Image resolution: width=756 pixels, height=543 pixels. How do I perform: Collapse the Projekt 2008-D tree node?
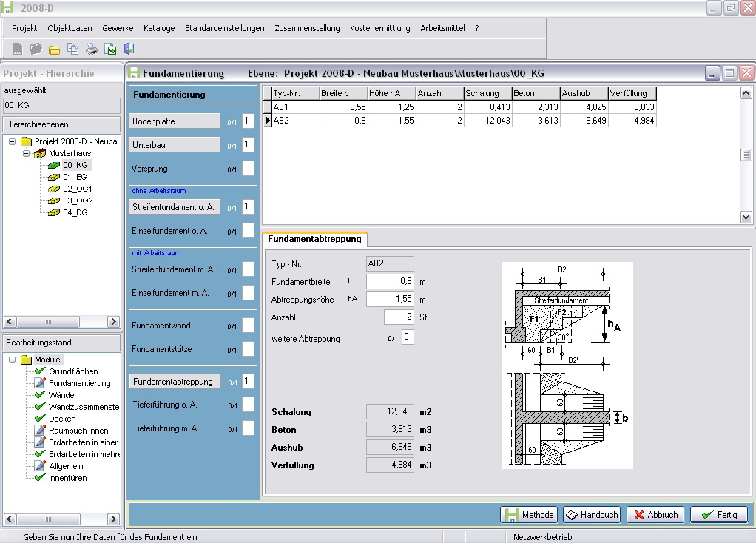click(x=13, y=141)
